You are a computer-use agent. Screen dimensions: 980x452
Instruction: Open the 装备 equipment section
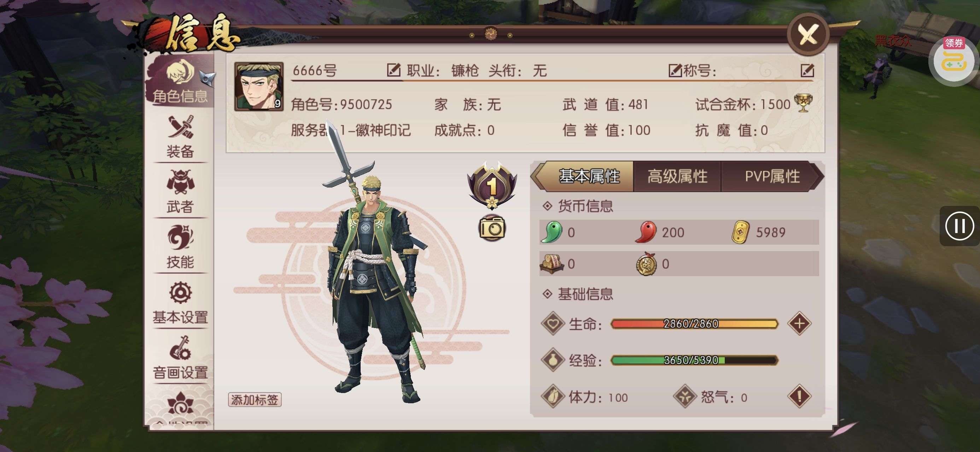click(180, 137)
